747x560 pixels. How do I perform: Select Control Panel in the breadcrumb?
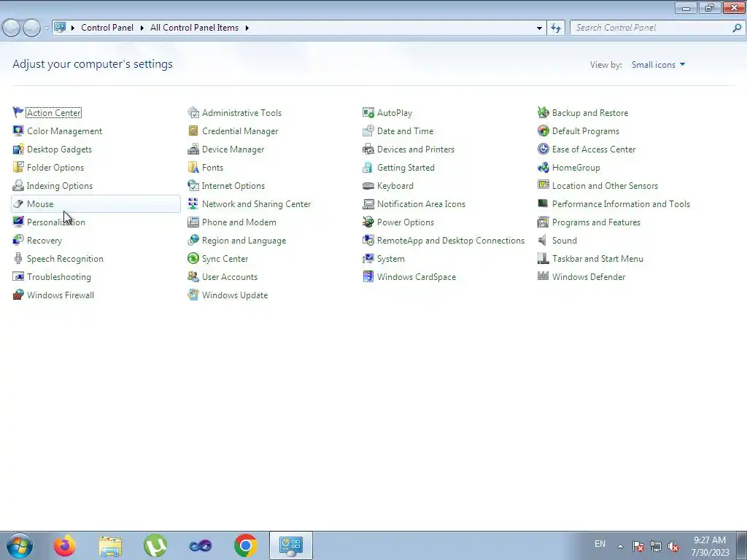107,28
